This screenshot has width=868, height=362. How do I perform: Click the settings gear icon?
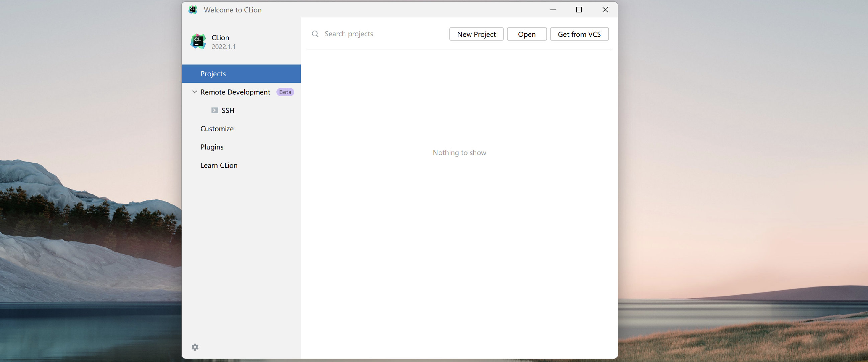(x=195, y=347)
